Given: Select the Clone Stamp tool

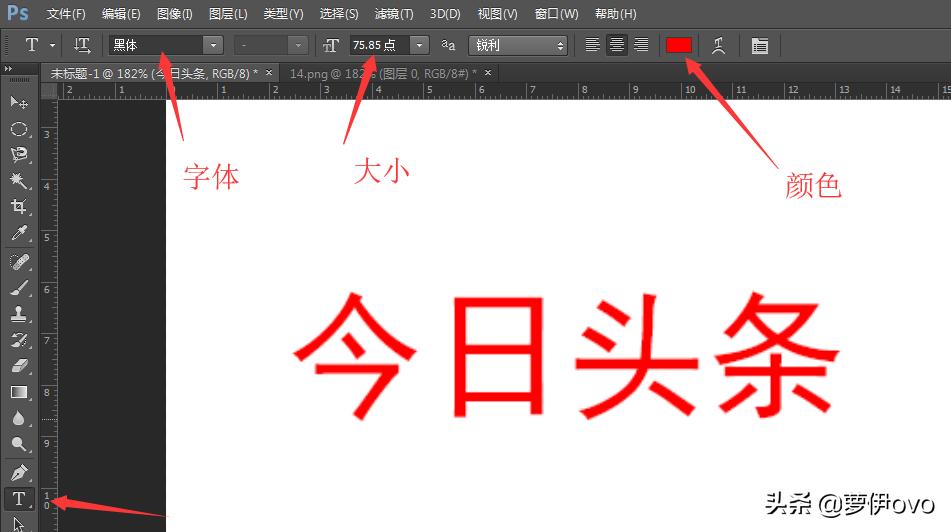Looking at the screenshot, I should click(19, 314).
